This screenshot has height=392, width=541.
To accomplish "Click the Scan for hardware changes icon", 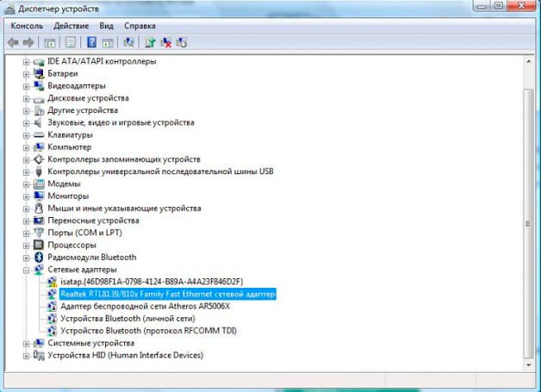I will pyautogui.click(x=128, y=42).
